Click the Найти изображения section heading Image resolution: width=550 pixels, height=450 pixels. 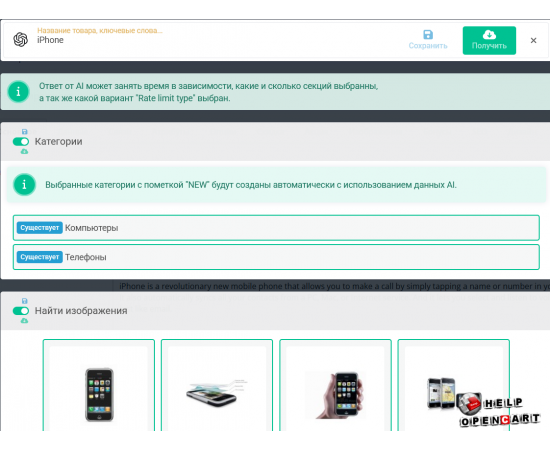(81, 311)
